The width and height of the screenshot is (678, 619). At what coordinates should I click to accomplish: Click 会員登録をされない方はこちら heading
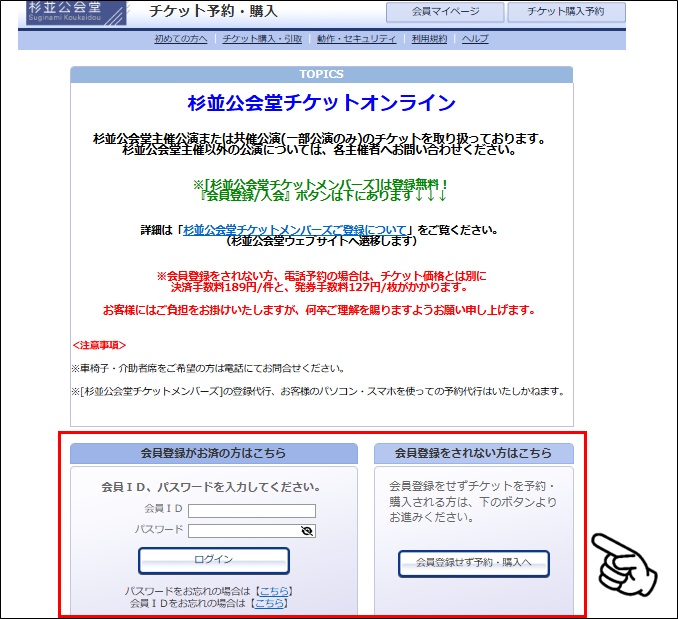473,453
